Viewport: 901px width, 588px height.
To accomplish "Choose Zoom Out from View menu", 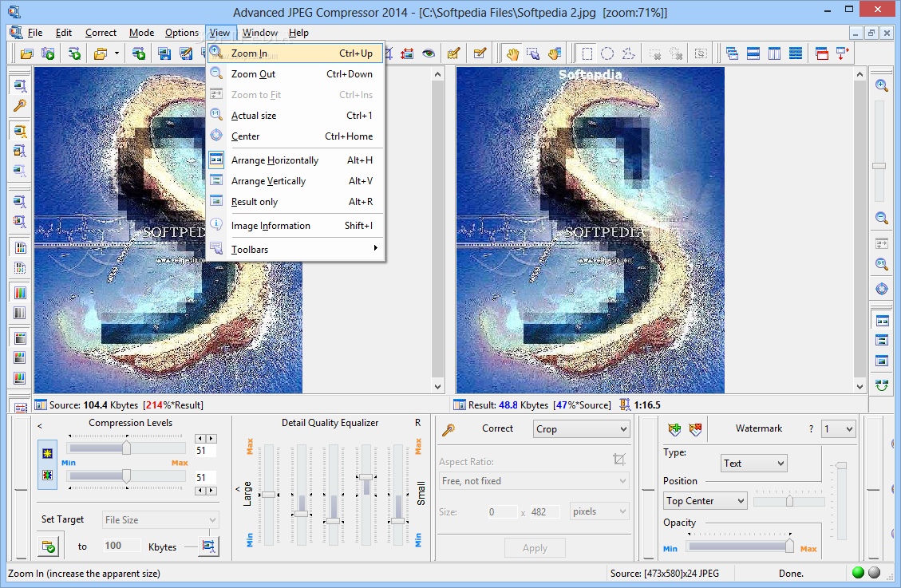I will coord(295,74).
